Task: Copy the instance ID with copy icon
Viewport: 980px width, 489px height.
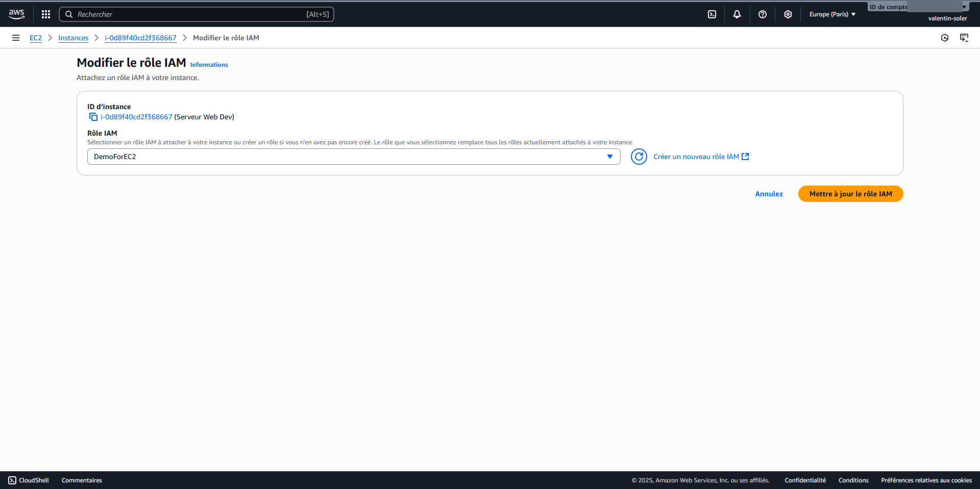Action: [93, 117]
